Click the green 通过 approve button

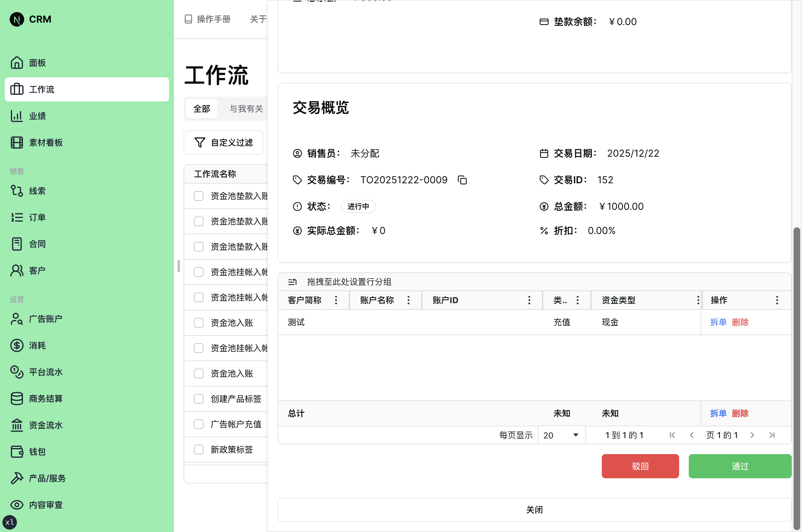click(739, 466)
